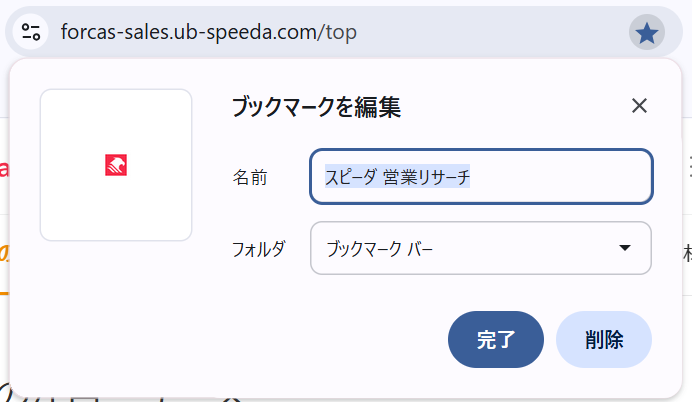The height and width of the screenshot is (402, 692).
Task: Click empty space in the address bar
Action: pos(490,32)
